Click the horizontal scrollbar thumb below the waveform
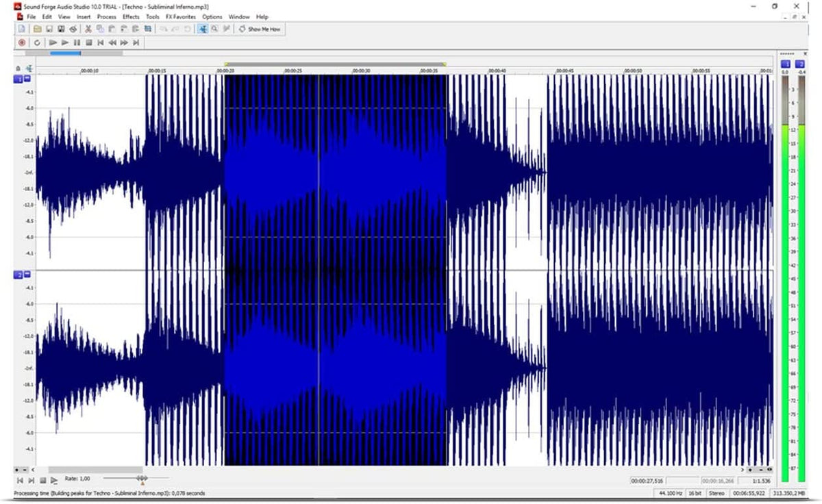 click(x=95, y=470)
